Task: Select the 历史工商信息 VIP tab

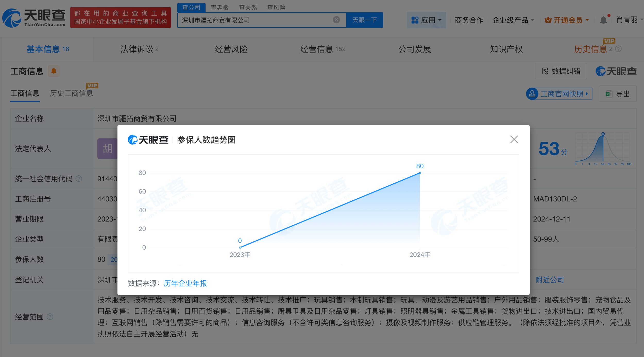Action: click(x=72, y=93)
